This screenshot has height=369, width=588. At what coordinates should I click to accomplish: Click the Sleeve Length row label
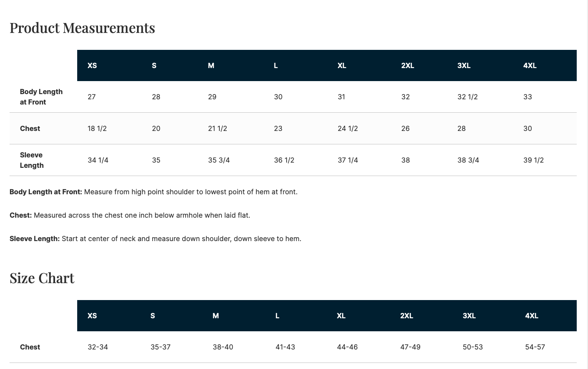point(32,160)
